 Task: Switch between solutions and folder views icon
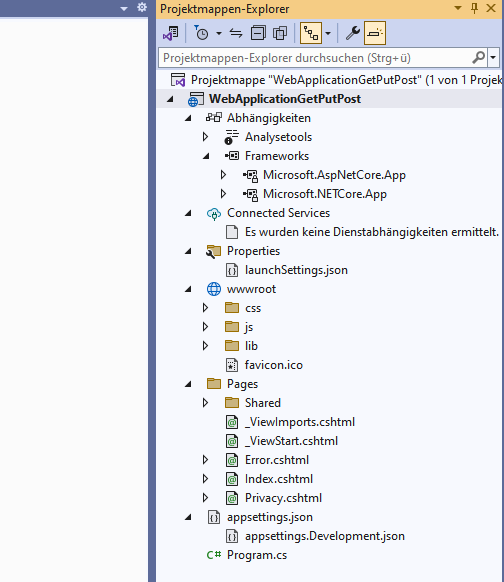[x=171, y=33]
